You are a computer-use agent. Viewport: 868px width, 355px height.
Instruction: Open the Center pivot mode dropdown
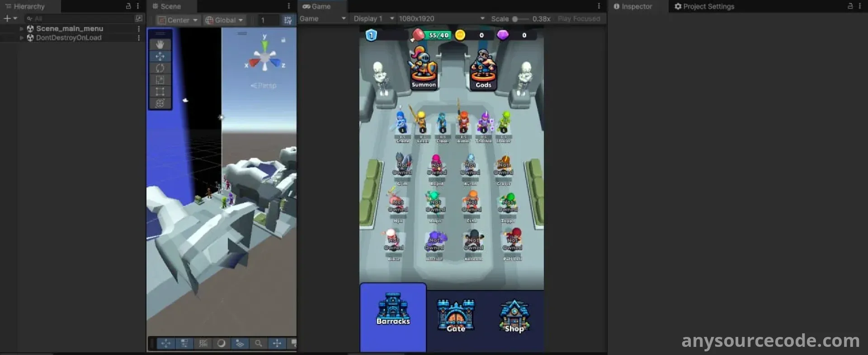(x=178, y=20)
